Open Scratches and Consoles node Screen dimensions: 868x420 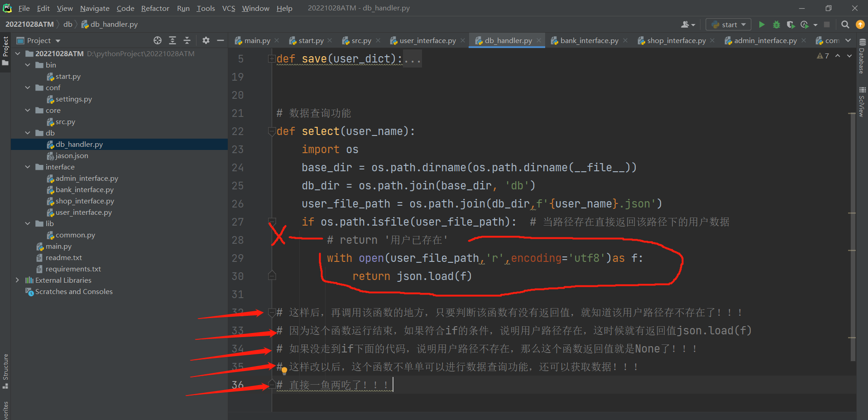74,291
